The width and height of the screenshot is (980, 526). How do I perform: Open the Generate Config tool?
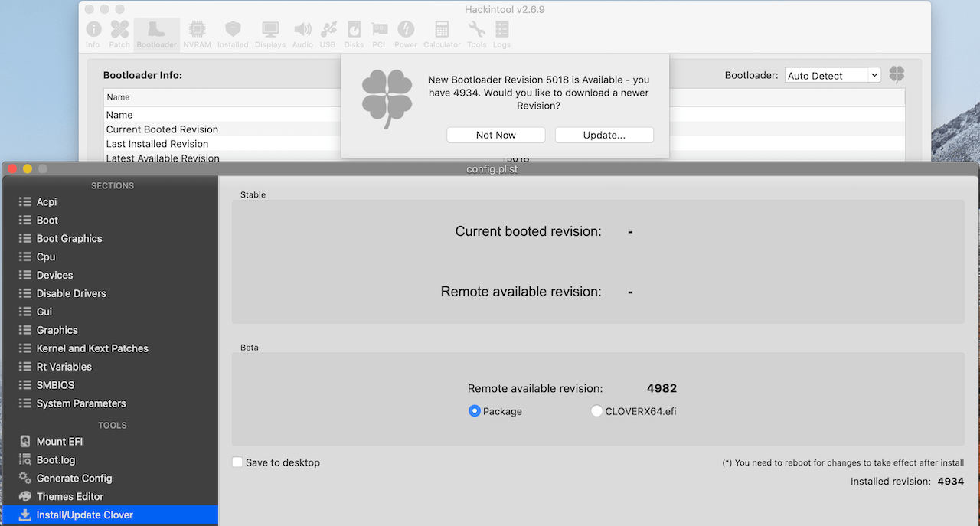[110, 479]
